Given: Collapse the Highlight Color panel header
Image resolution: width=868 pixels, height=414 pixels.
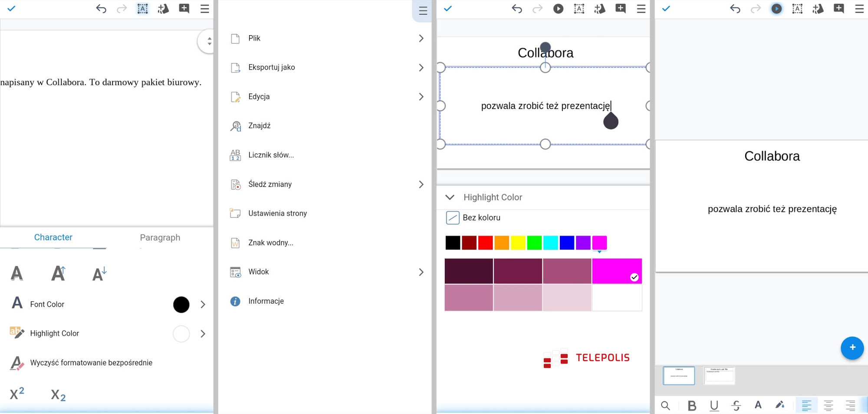Looking at the screenshot, I should pyautogui.click(x=450, y=197).
